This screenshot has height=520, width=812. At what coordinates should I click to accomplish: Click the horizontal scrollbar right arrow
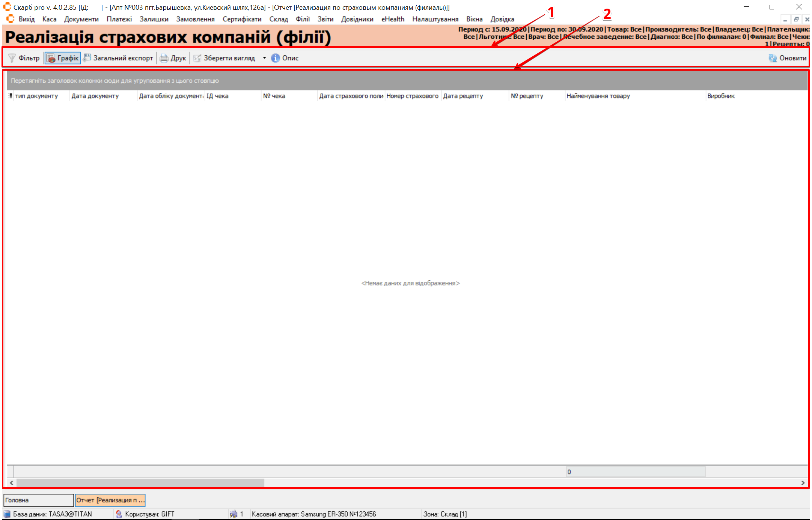coord(803,483)
